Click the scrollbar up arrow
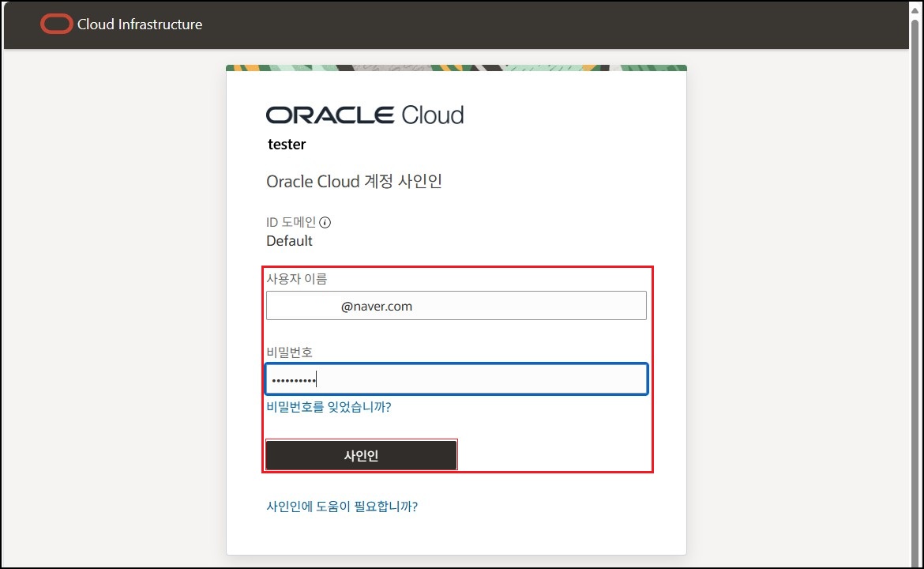This screenshot has width=924, height=569. (915, 10)
